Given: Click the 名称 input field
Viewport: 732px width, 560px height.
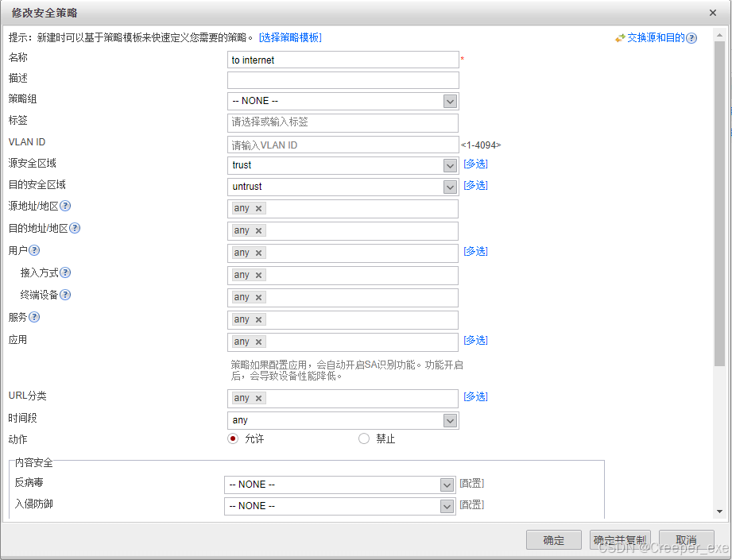Looking at the screenshot, I should [343, 60].
